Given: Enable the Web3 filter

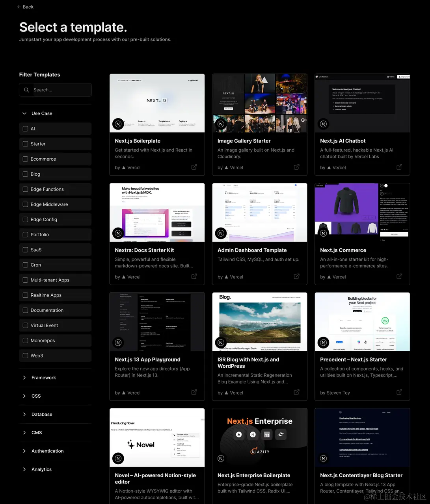Looking at the screenshot, I should point(26,356).
